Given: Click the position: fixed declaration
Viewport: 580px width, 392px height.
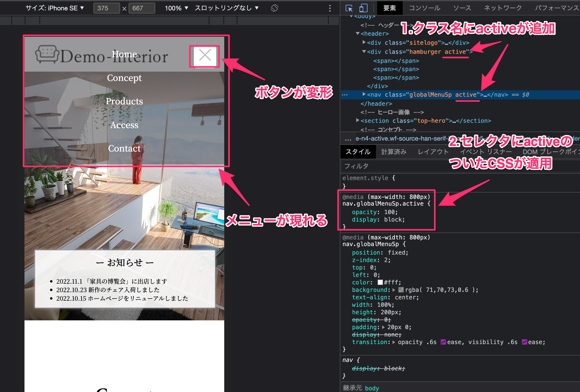Looking at the screenshot, I should click(x=380, y=252).
